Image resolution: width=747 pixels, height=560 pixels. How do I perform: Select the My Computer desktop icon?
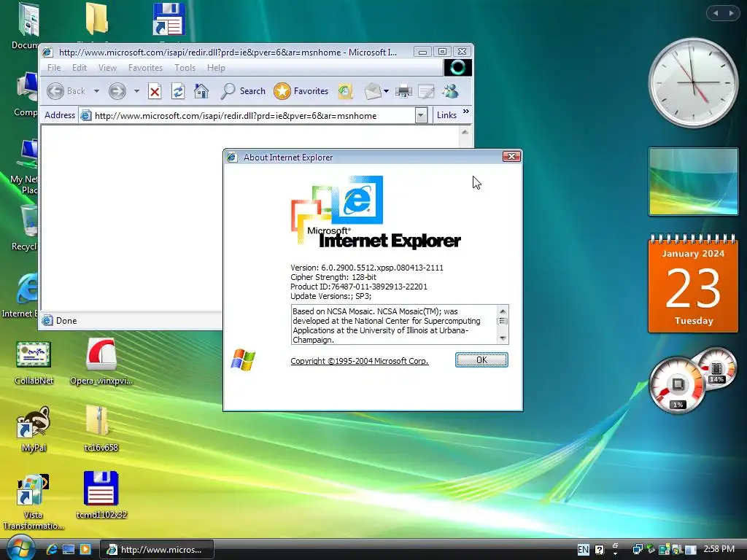[x=26, y=94]
